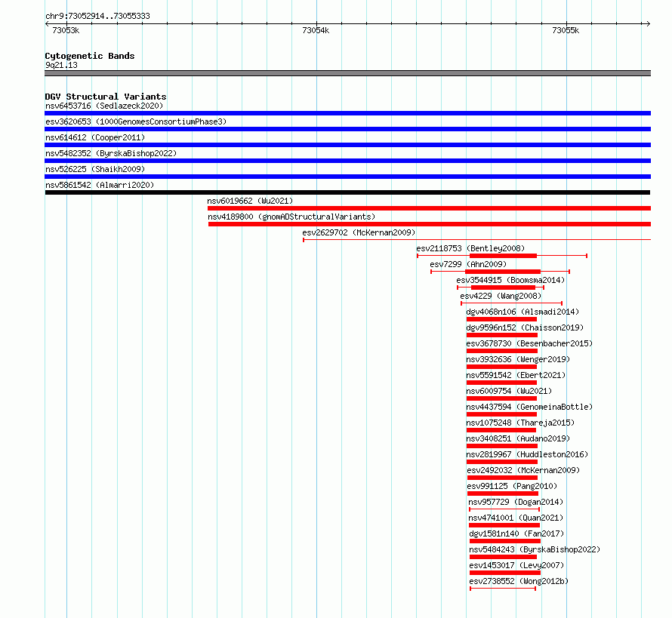The height and width of the screenshot is (618, 672).
Task: Click the 73053k ruler position label
Action: pyautogui.click(x=66, y=30)
